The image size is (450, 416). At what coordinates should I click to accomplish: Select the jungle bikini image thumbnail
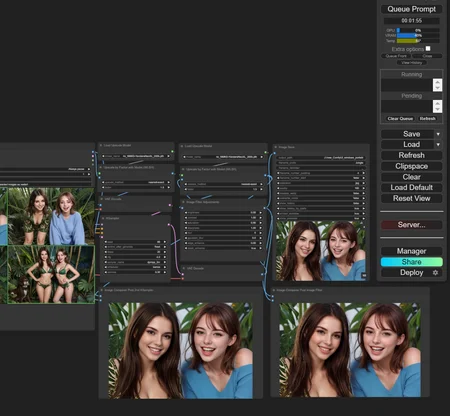pos(51,274)
